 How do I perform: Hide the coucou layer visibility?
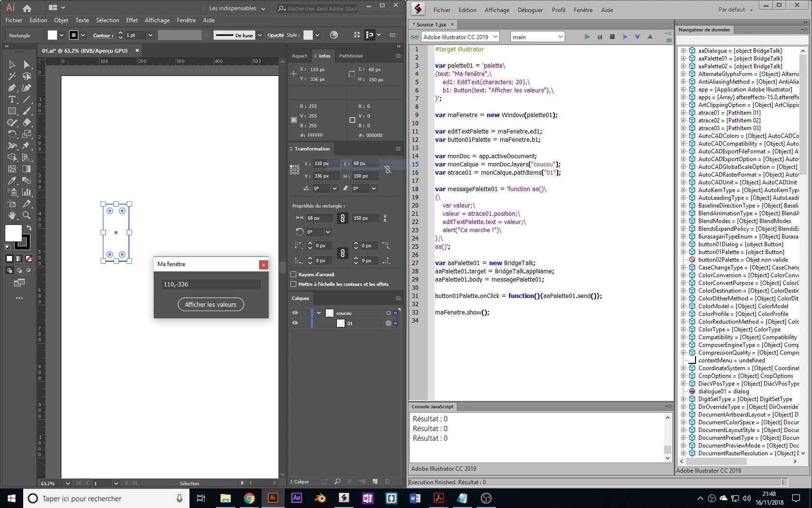[x=295, y=313]
